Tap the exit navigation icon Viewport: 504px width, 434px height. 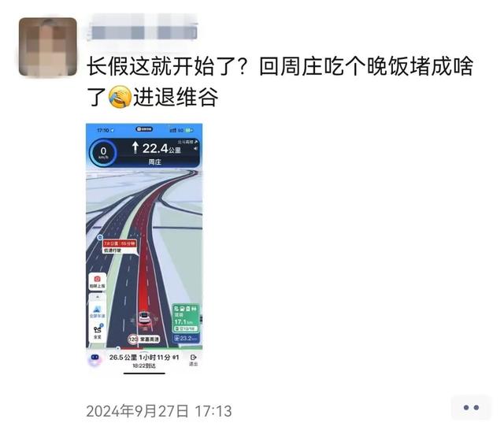[194, 360]
